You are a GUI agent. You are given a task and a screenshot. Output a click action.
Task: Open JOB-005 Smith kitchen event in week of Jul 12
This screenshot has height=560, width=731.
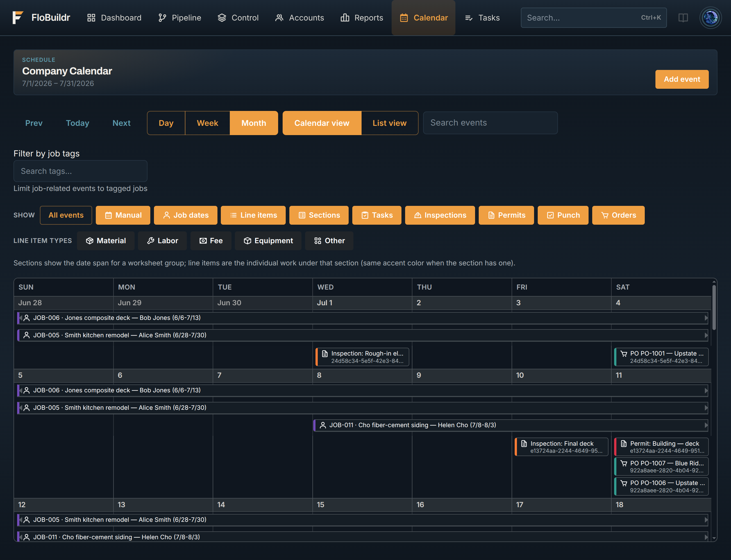click(x=362, y=520)
